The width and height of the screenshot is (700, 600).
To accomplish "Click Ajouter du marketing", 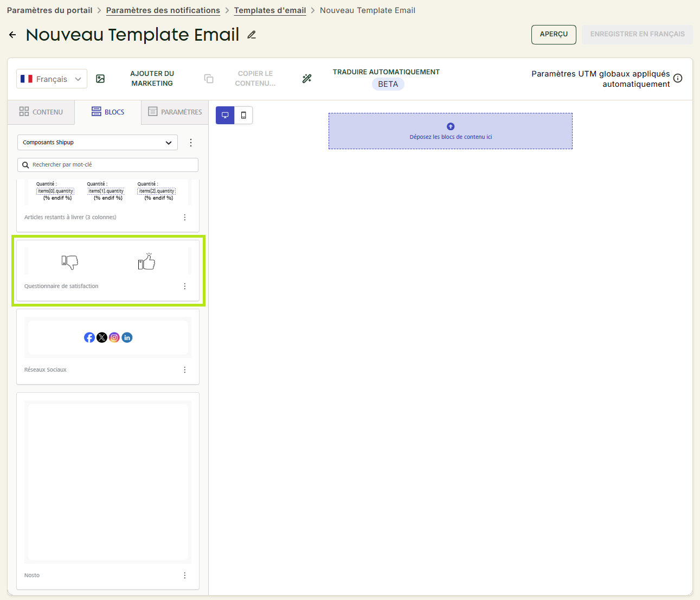I will [152, 79].
